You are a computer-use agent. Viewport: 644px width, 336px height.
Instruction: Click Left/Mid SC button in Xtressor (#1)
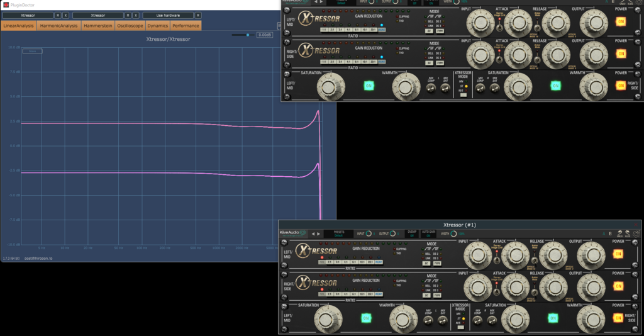point(427,263)
